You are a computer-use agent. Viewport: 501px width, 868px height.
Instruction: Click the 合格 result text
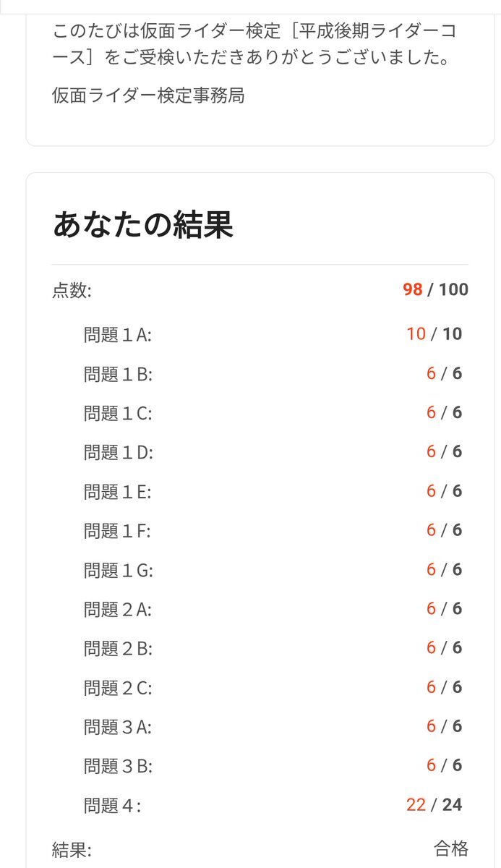(451, 848)
